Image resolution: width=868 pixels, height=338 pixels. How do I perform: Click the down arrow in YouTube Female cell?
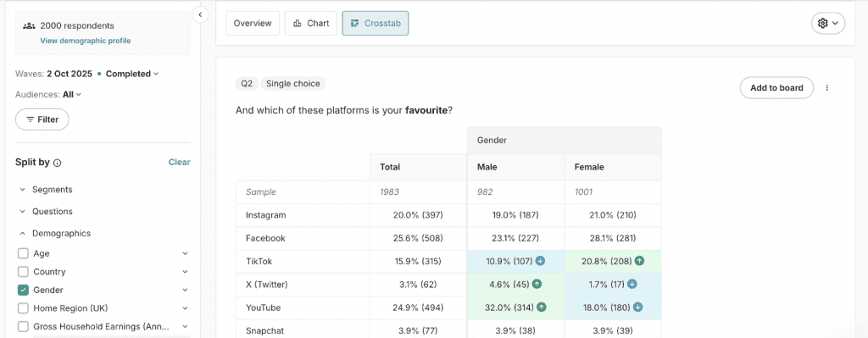(x=637, y=308)
